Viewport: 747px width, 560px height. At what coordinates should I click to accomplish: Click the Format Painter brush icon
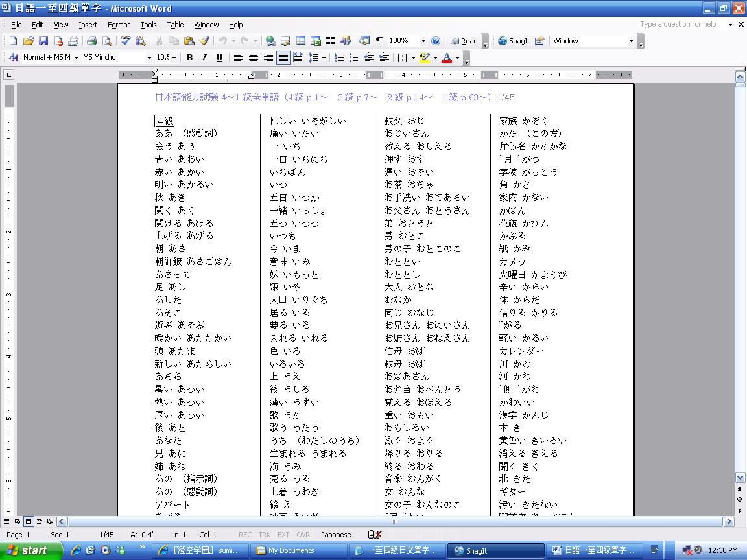(x=204, y=41)
